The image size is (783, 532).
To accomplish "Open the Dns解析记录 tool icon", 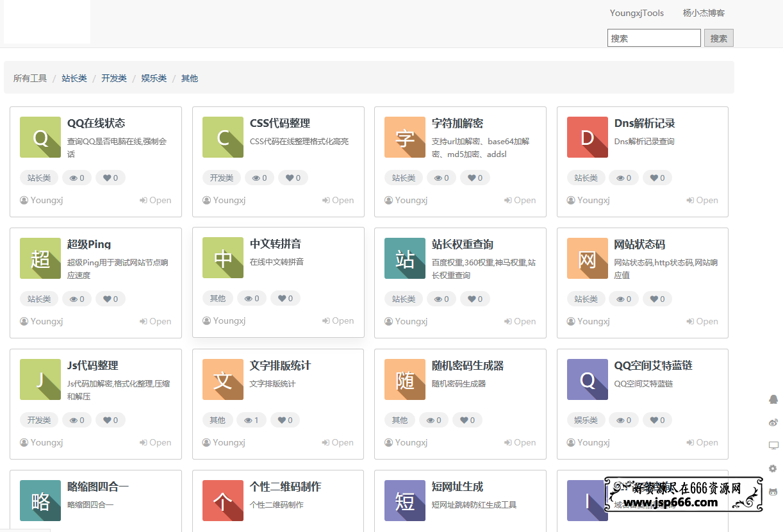I will [587, 137].
